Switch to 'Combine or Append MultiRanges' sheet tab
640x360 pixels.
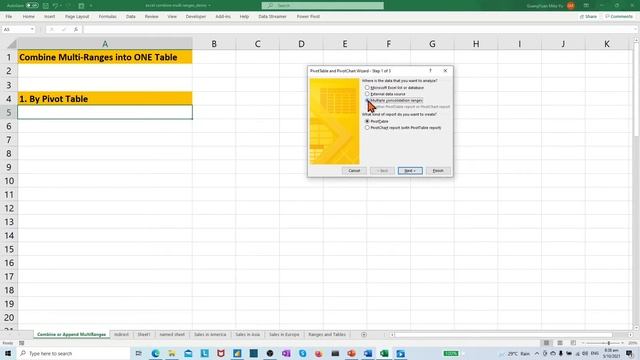coord(71,334)
